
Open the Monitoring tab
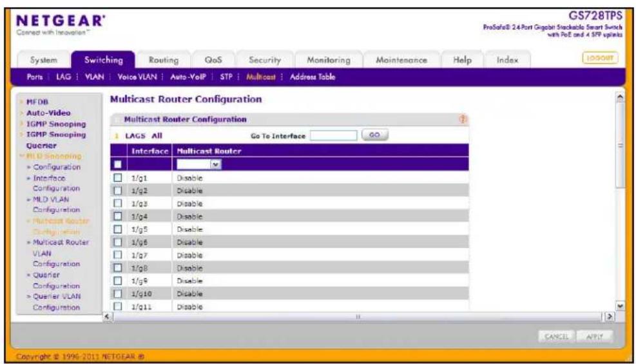click(x=329, y=60)
